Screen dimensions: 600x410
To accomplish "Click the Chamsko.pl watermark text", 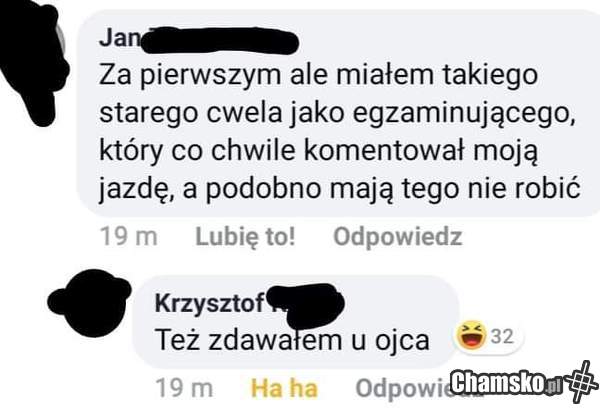I will tap(506, 382).
